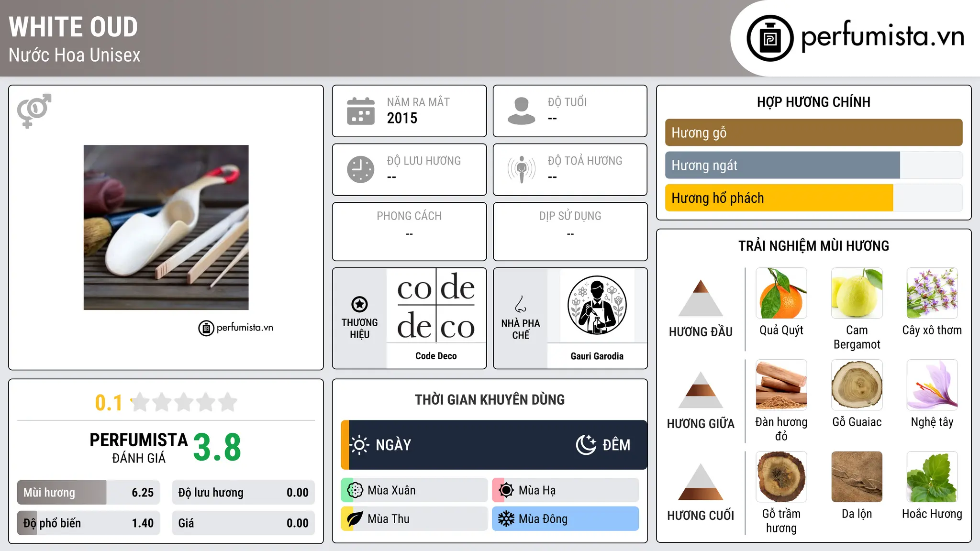Screen dimensions: 980x551
Task: Click the star badge icon above Thương hiệu
Action: pos(359,304)
